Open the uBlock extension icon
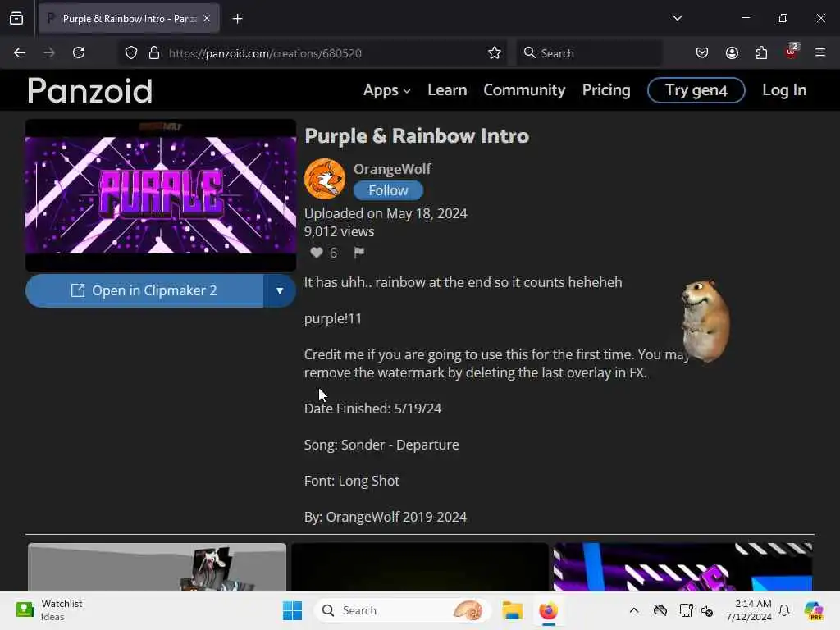Viewport: 840px width, 630px height. pyautogui.click(x=792, y=52)
